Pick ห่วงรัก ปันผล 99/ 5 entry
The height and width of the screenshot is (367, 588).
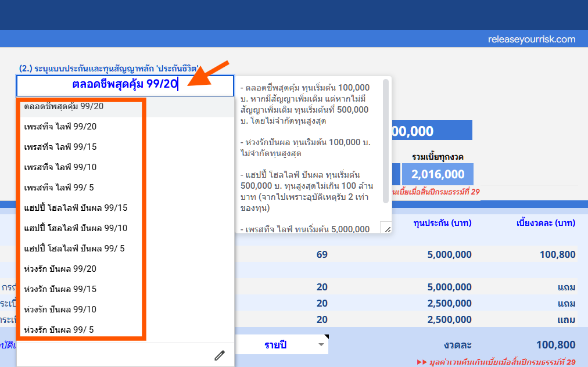pos(59,330)
